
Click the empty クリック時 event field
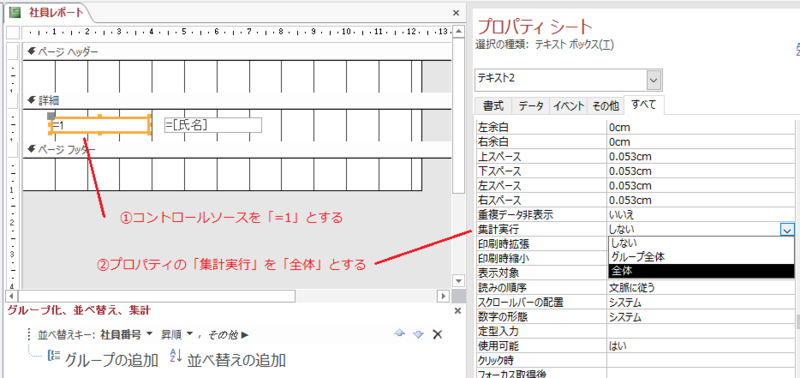pos(702,361)
